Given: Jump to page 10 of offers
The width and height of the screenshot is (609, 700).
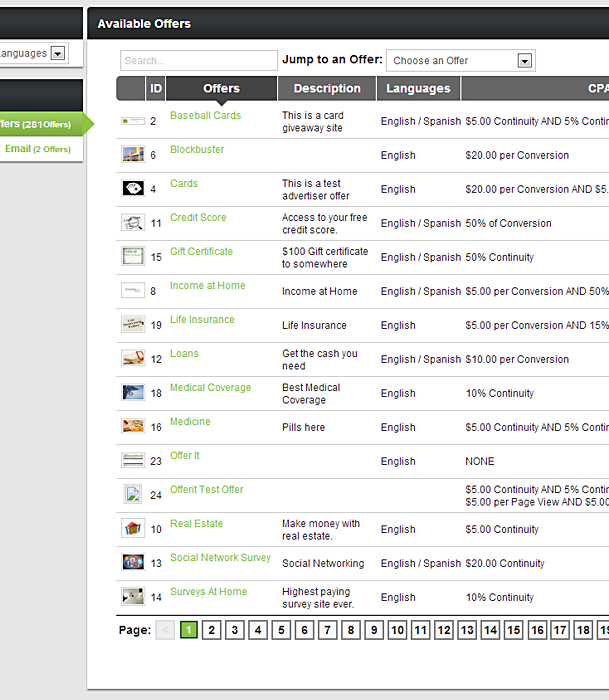Looking at the screenshot, I should [397, 630].
